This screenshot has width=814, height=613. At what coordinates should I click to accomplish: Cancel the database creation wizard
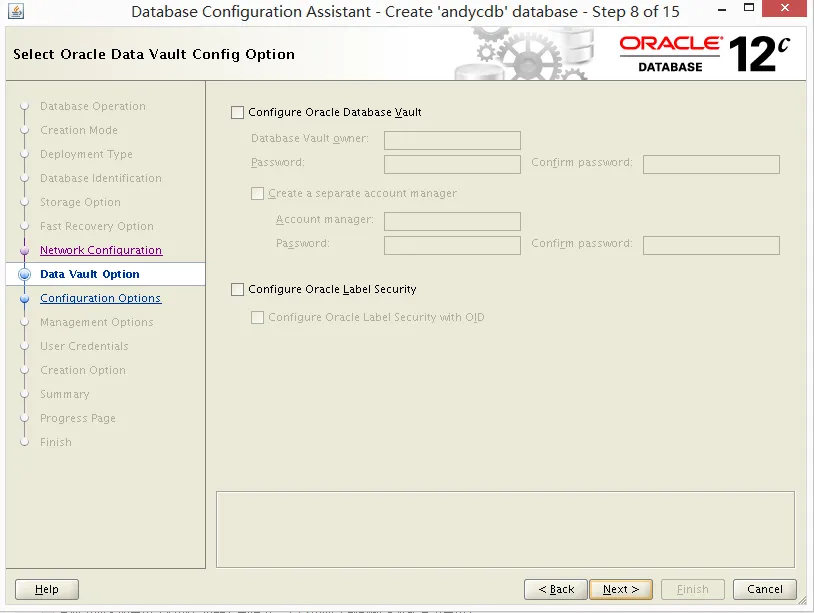point(765,589)
